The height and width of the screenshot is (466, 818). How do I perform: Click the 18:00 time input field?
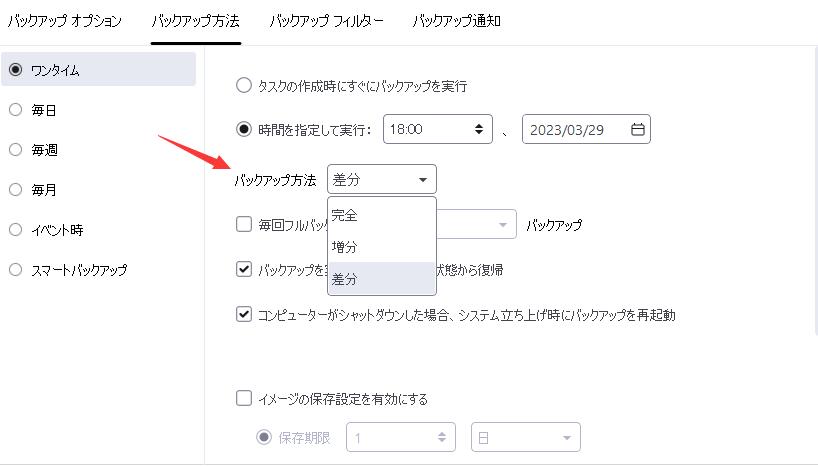(x=438, y=129)
